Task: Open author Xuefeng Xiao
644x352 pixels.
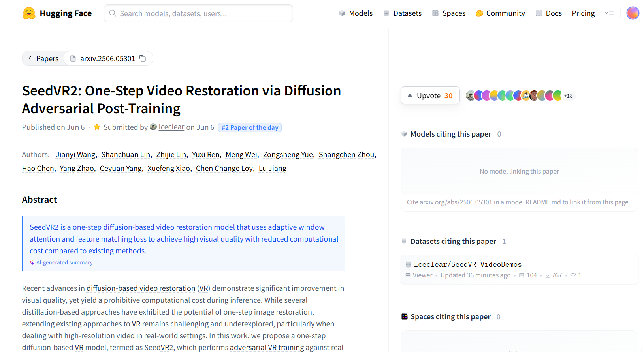Action: tap(169, 169)
